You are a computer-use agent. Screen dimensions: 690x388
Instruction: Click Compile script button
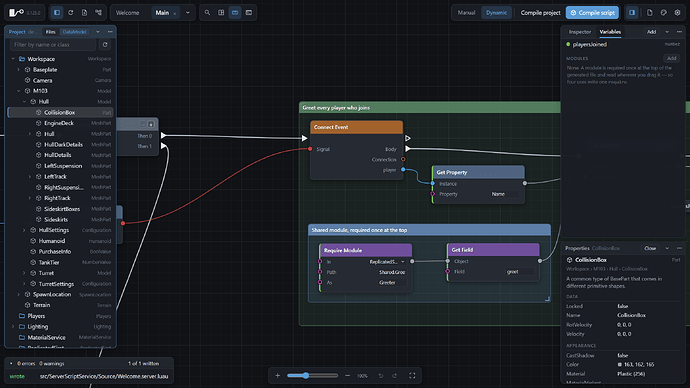(592, 13)
